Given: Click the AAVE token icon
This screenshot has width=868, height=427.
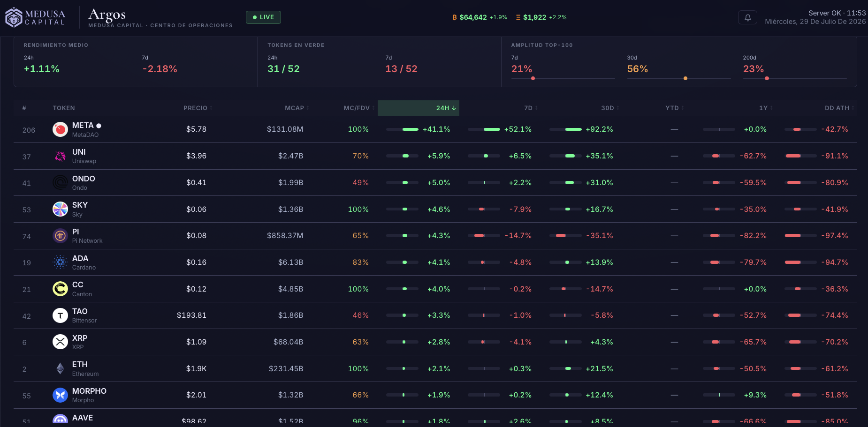Looking at the screenshot, I should 60,419.
